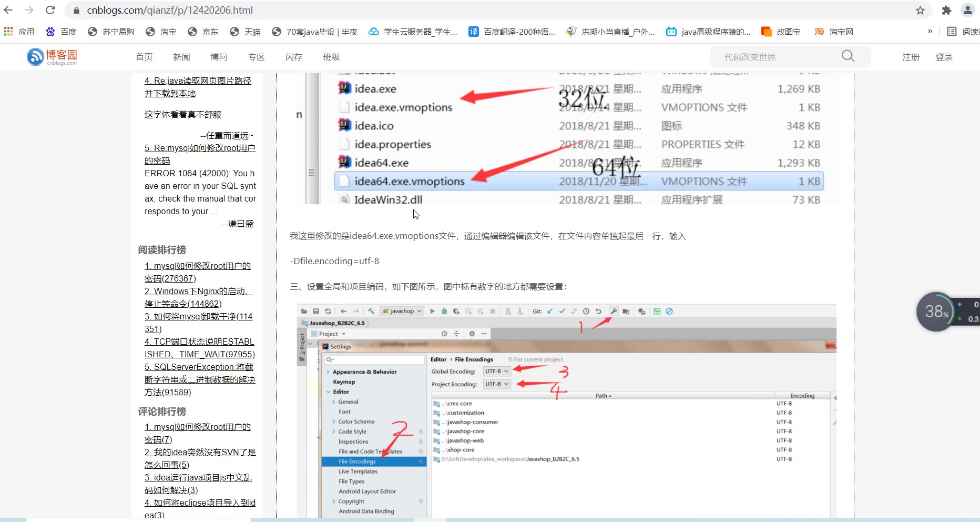Image resolution: width=980 pixels, height=522 pixels.
Task: Open idea运行java项目js中文乱码 post link
Action: (x=198, y=484)
